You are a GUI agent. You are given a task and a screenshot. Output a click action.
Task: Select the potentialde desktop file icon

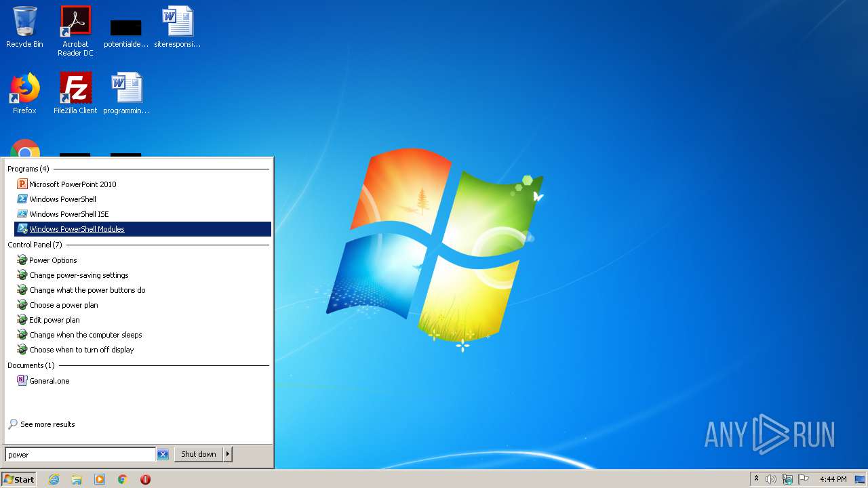point(126,33)
